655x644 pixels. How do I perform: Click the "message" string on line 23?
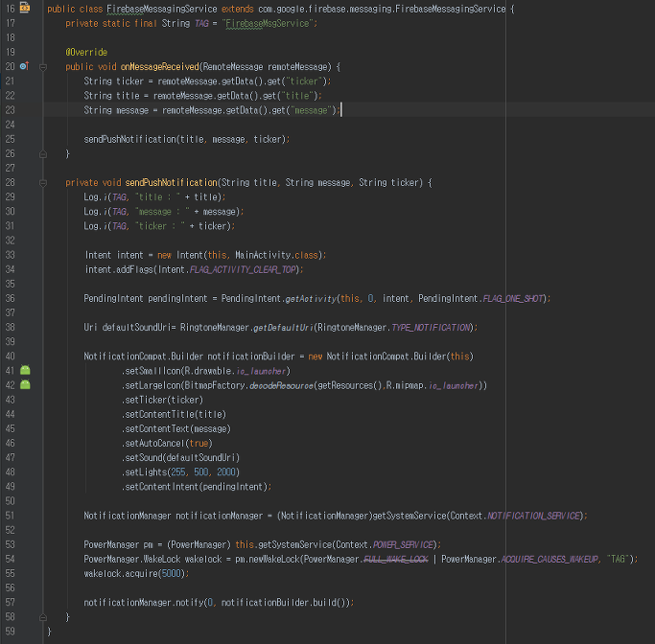[311, 110]
